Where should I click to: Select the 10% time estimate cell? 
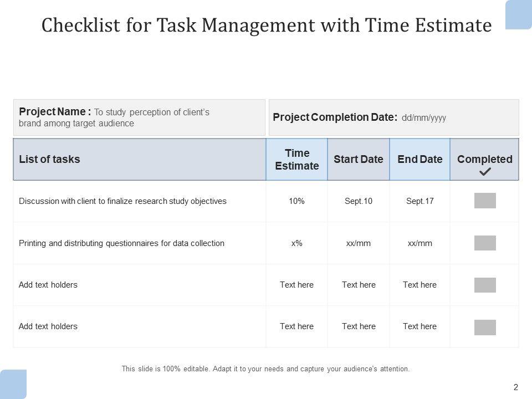(x=296, y=201)
